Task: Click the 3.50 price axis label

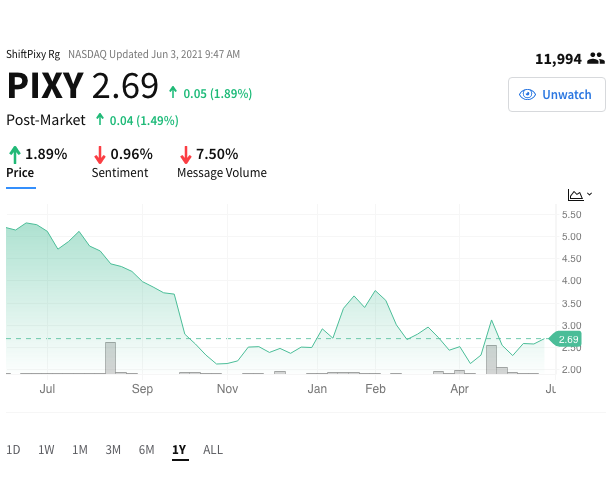Action: (x=571, y=303)
